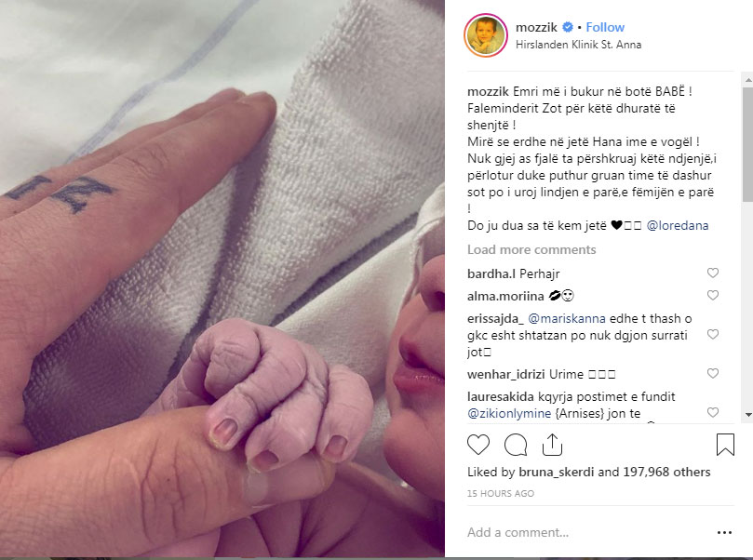Like the post with the heart icon
753x560 pixels.
(x=478, y=445)
